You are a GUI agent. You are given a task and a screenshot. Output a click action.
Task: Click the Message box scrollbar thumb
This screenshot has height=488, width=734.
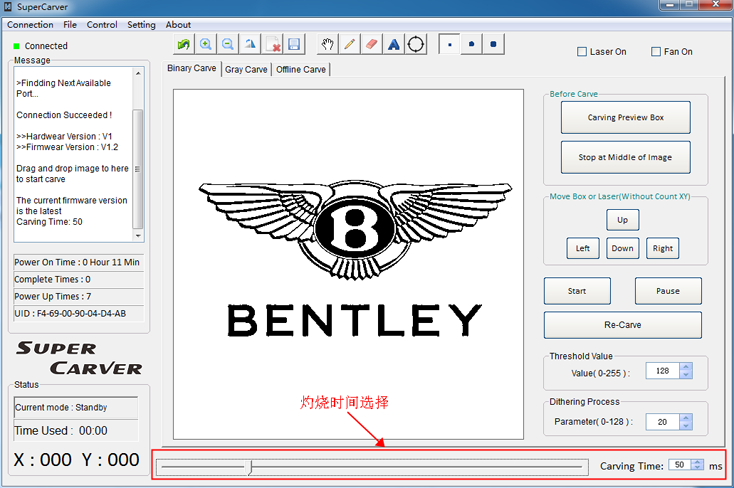pos(138,170)
